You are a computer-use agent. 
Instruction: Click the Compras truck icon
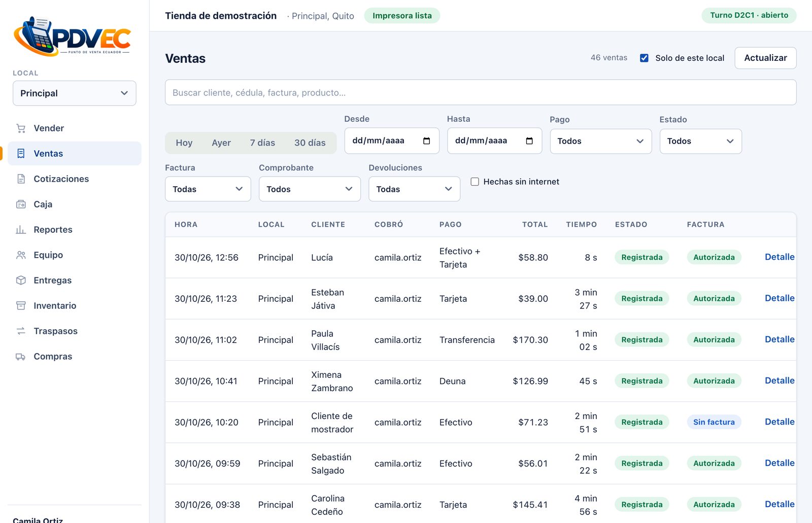click(x=21, y=357)
